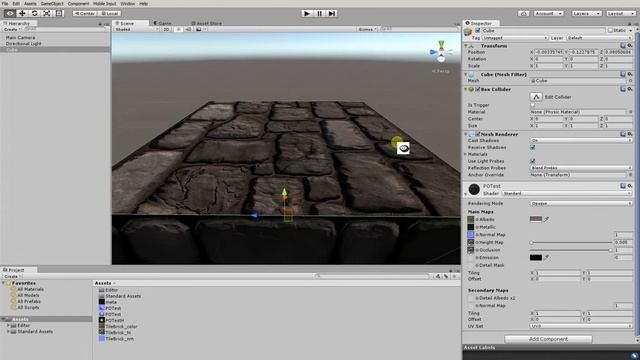Open the Component menu

tap(78, 4)
